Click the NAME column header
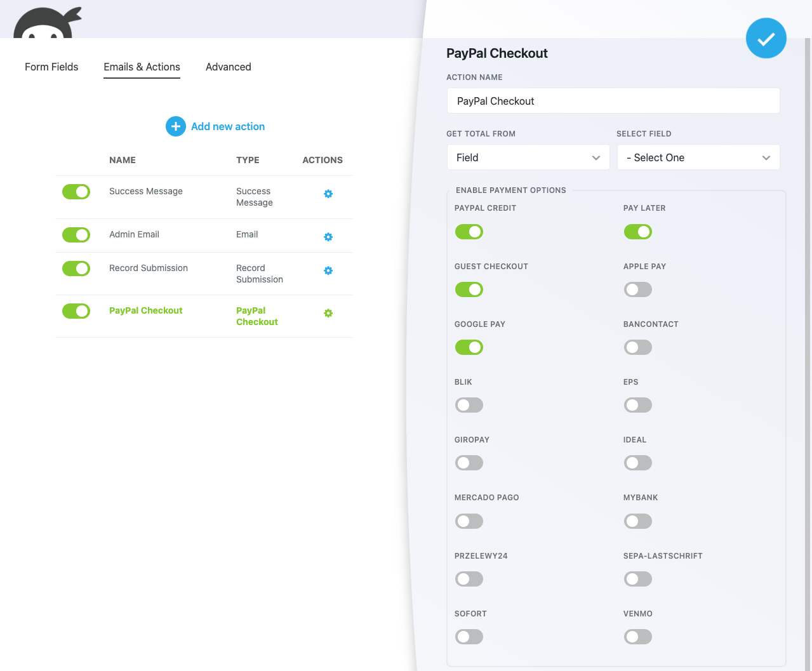Viewport: 812px width, 671px height. coord(123,160)
